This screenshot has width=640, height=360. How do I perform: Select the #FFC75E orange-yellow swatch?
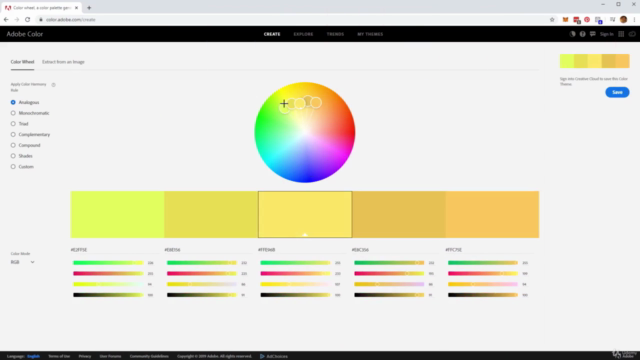pos(492,214)
